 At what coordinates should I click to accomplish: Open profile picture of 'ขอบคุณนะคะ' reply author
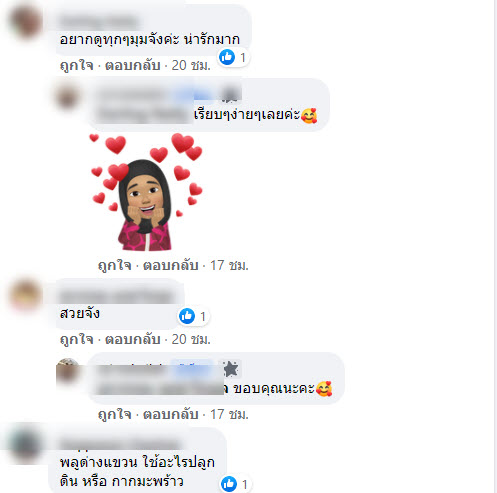[68, 371]
